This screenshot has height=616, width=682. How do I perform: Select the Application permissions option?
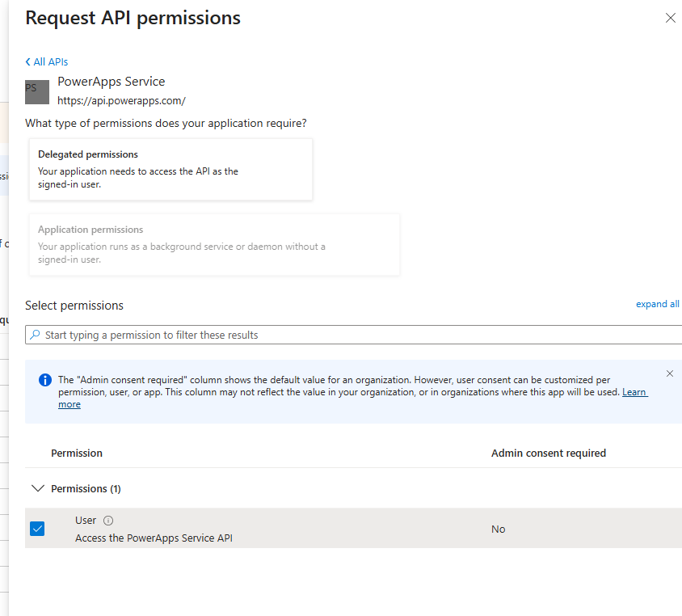coord(214,243)
